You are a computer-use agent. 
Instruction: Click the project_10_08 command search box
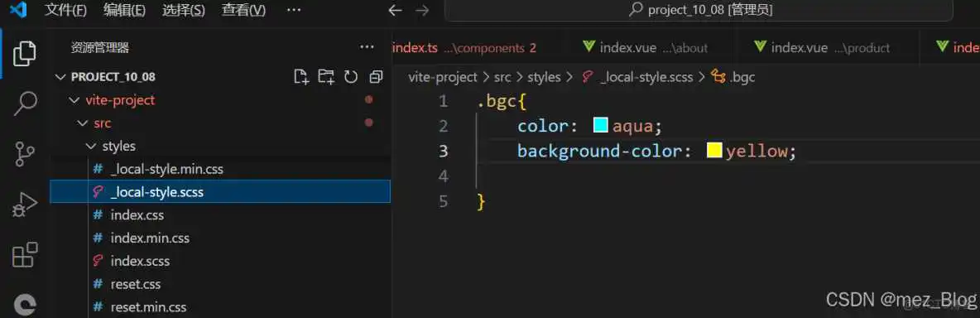(x=699, y=11)
